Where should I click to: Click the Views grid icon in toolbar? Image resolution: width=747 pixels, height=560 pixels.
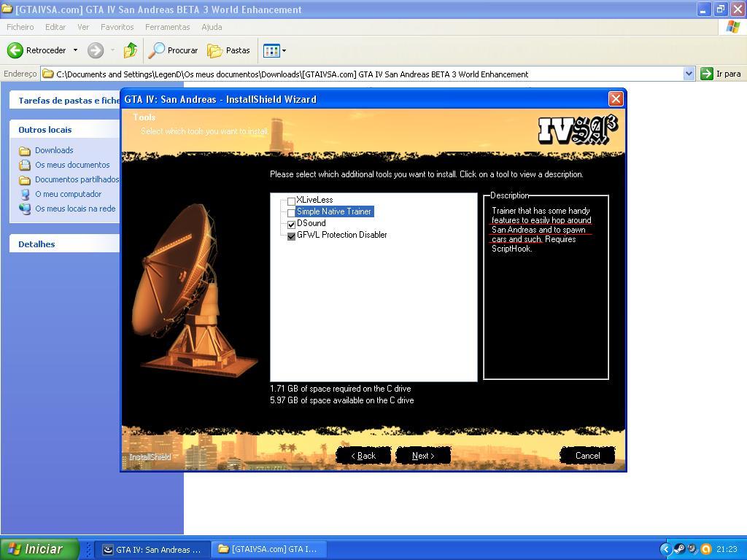(271, 50)
